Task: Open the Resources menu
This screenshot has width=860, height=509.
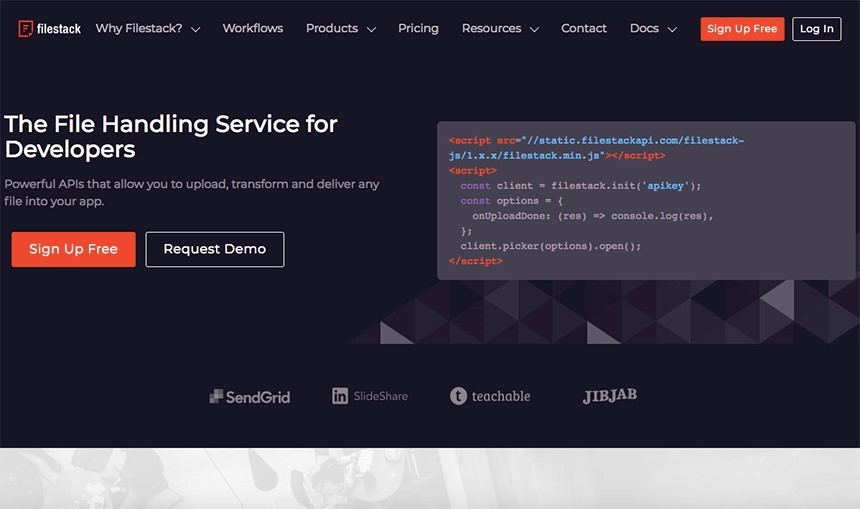Action: pos(491,29)
